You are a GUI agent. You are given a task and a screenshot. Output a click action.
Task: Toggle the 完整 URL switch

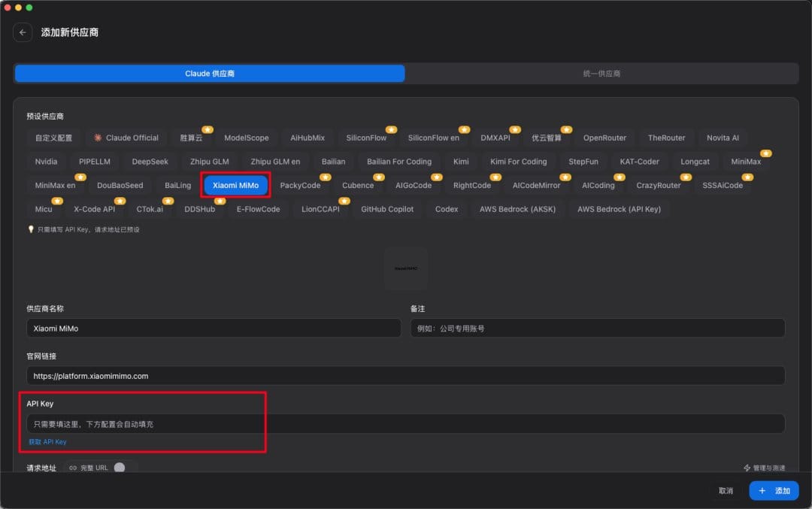(x=120, y=468)
